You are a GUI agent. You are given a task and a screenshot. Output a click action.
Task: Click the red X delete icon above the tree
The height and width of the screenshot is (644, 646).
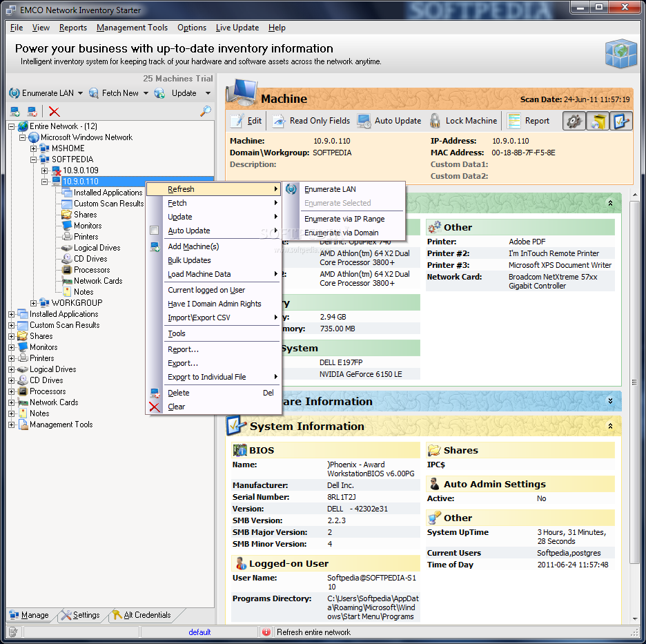click(x=54, y=111)
